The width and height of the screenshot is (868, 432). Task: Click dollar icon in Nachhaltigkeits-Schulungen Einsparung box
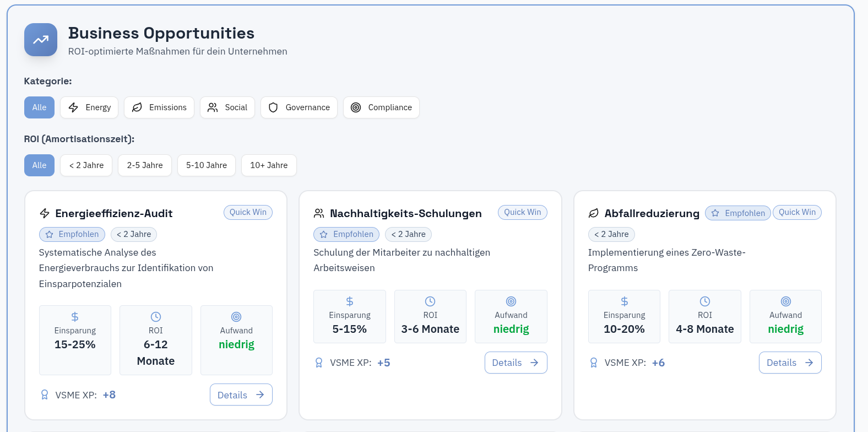(350, 301)
